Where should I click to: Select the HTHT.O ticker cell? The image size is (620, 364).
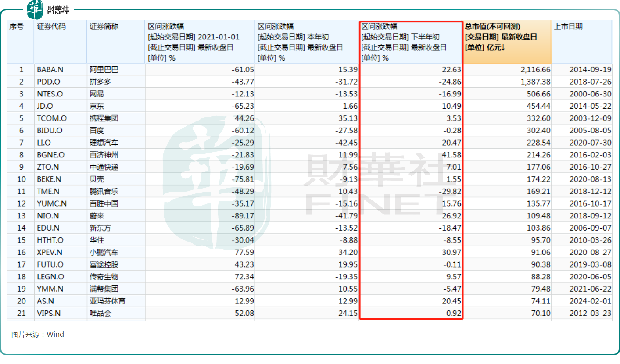[61, 240]
